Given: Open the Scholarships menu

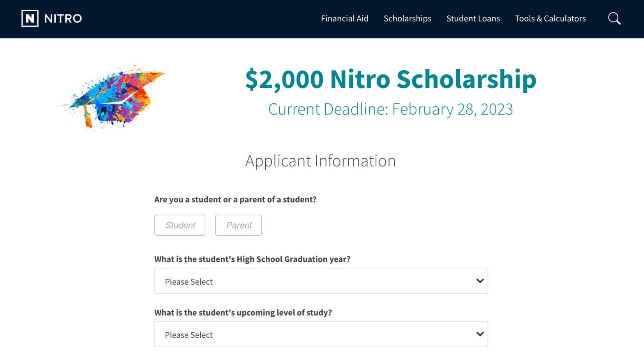Looking at the screenshot, I should (408, 18).
